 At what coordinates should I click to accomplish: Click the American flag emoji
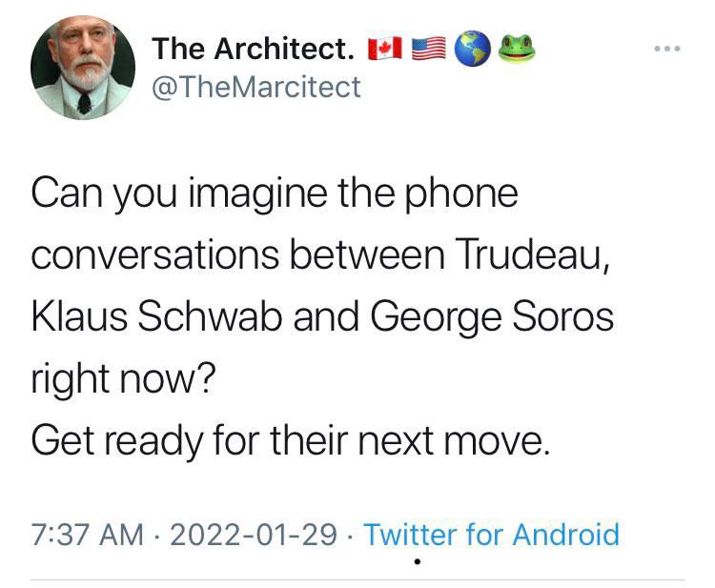429,49
